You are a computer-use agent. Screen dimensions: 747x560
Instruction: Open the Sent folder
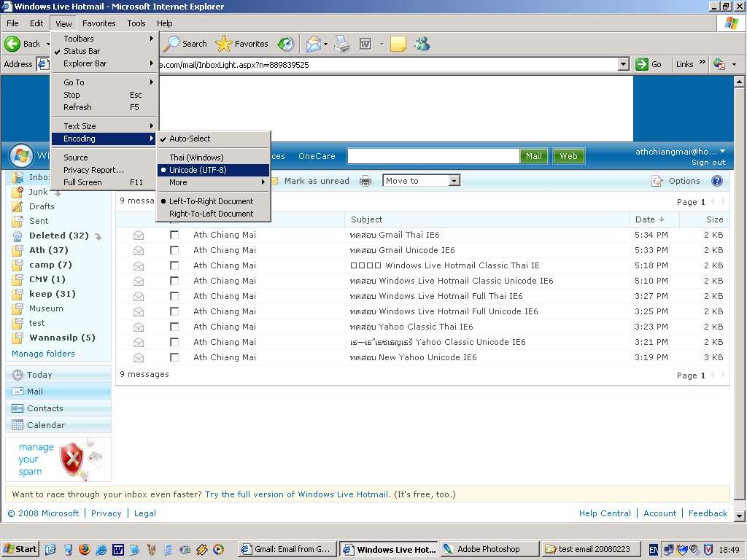point(39,221)
